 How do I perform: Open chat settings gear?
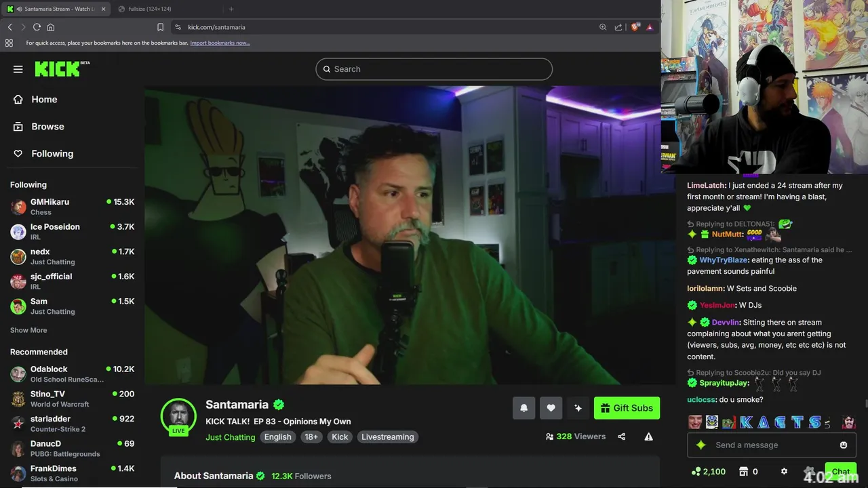pyautogui.click(x=784, y=472)
